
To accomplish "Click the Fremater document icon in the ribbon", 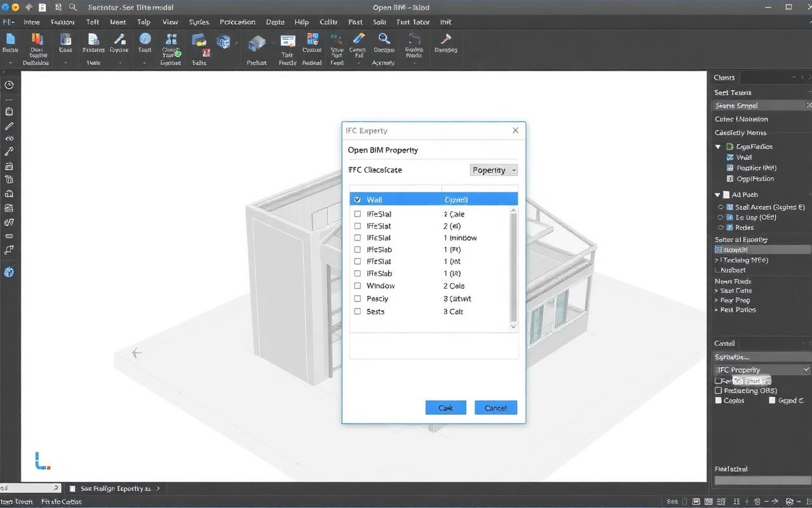I will 93,39.
